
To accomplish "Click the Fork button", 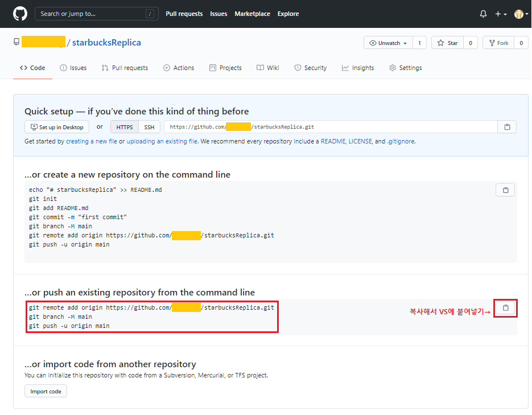I will coord(498,43).
